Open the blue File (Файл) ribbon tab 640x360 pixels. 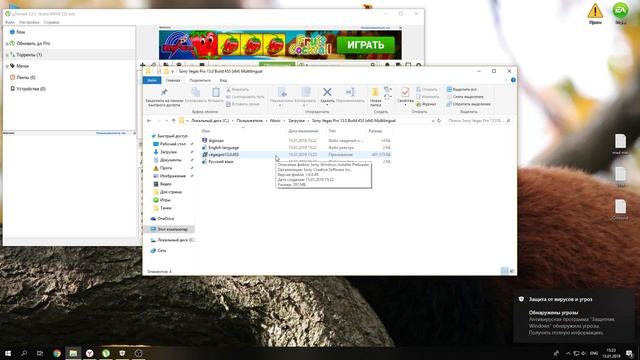click(152, 80)
